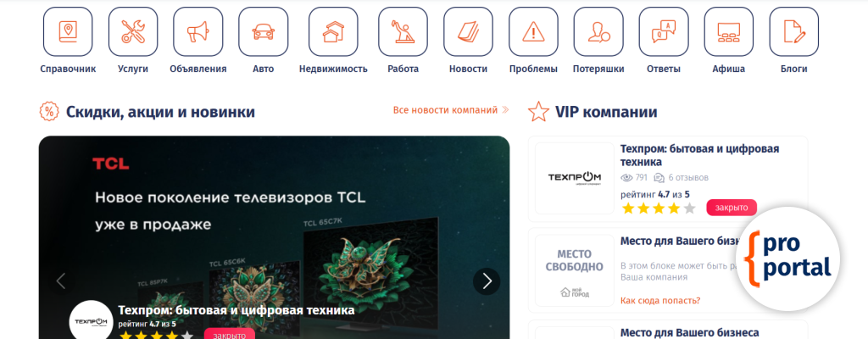The height and width of the screenshot is (339, 868).
Task: Open the Блоги document pencil icon
Action: (793, 31)
